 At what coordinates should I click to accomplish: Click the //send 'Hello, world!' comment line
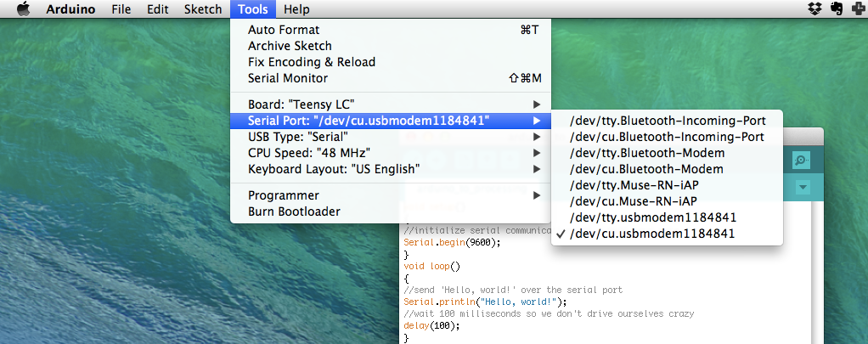[513, 290]
